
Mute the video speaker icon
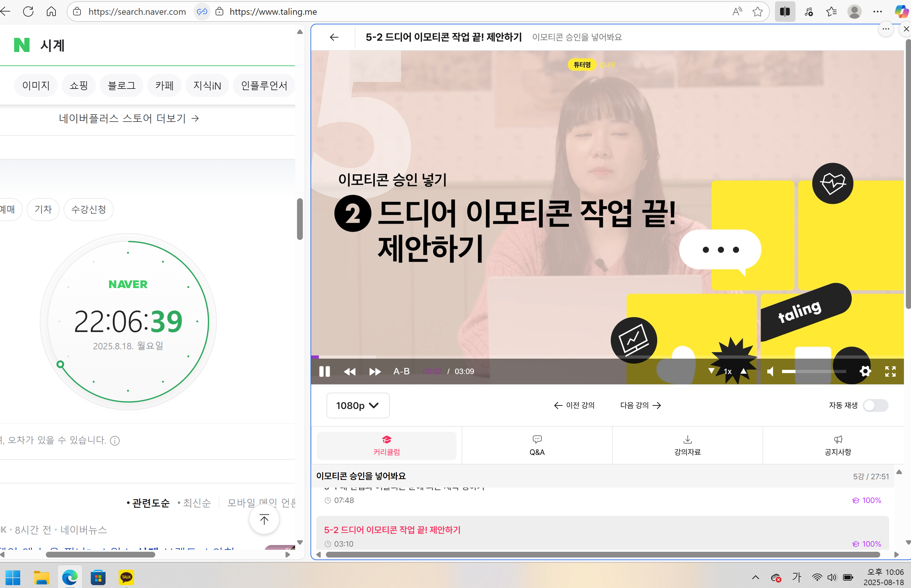click(771, 371)
